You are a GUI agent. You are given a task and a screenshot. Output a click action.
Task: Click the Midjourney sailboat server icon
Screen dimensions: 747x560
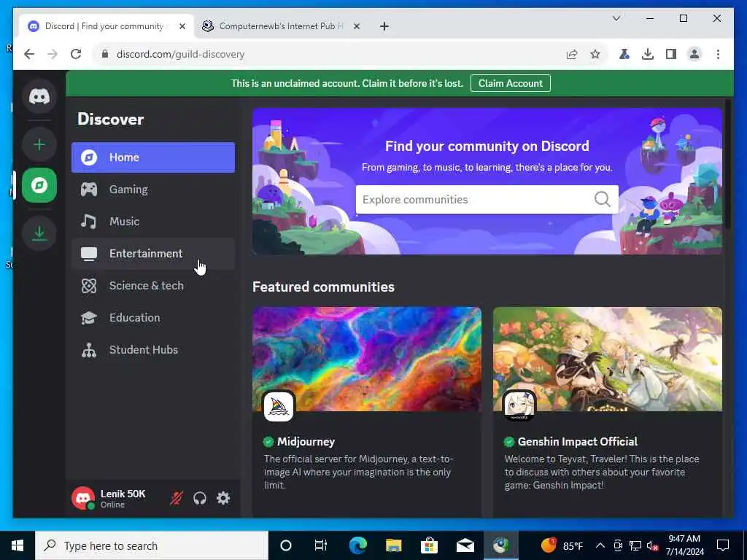pos(279,406)
